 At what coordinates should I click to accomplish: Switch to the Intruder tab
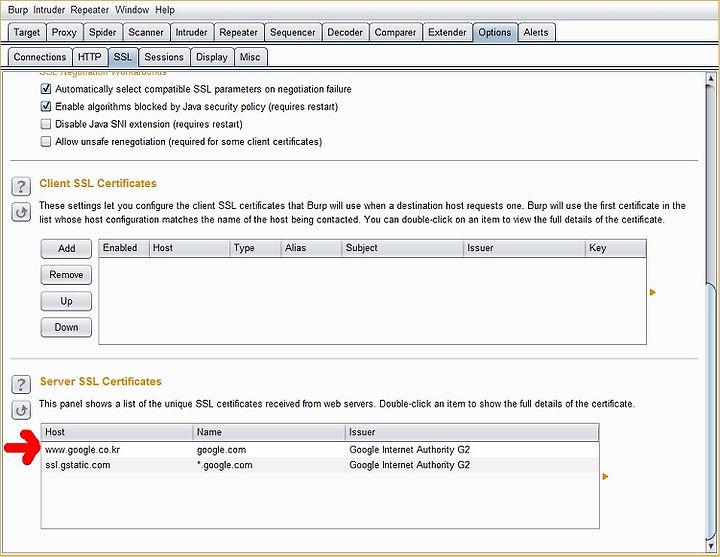tap(191, 32)
